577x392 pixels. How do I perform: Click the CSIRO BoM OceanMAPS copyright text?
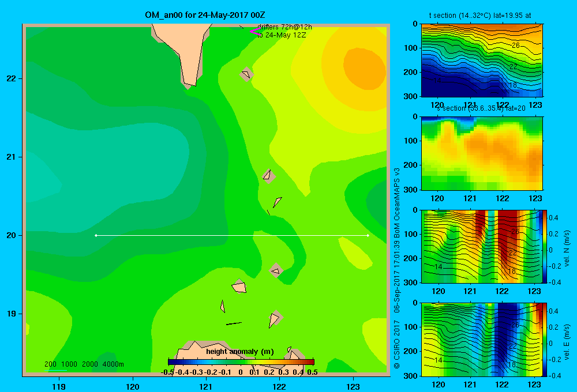point(397,269)
